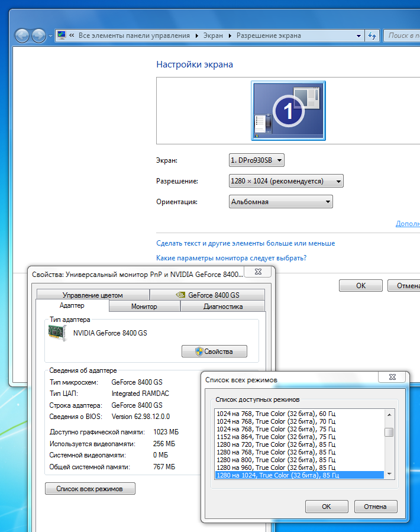This screenshot has height=532, width=420.
Task: Select text 'NVIDIA GeForce 8400 GS'
Action: tap(110, 333)
